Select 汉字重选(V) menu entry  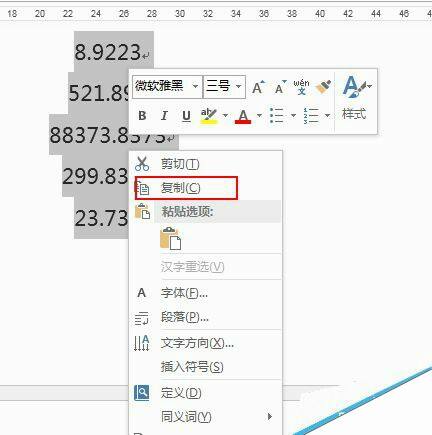click(x=205, y=267)
